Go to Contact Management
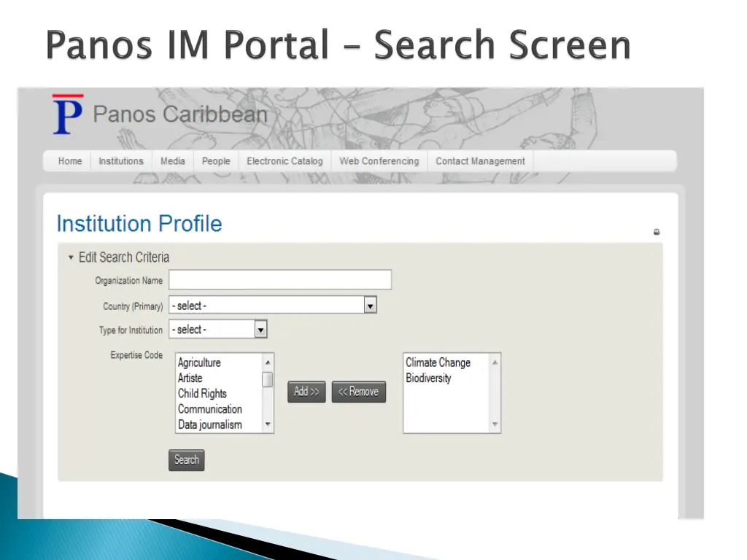The width and height of the screenshot is (747, 560). [x=480, y=161]
